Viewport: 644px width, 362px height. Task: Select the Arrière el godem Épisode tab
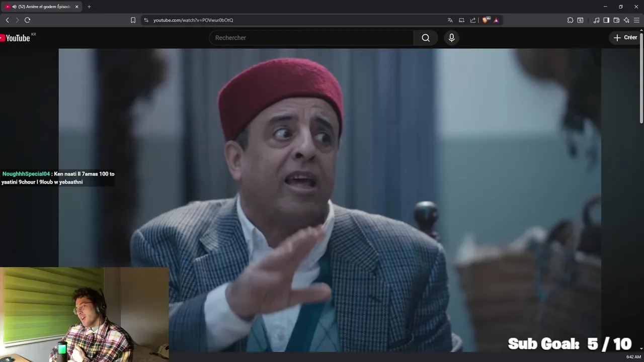tap(42, 7)
